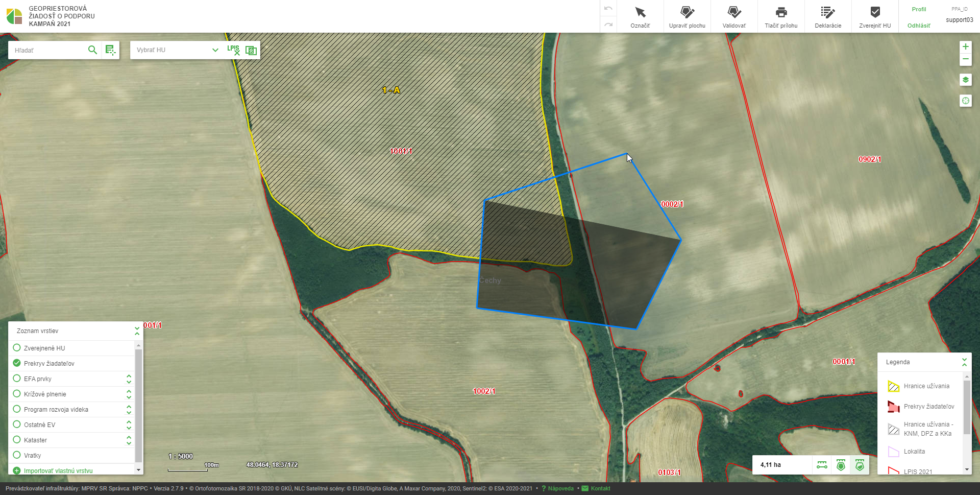Select the Označiť pointer tool
The height and width of the screenshot is (495, 980).
pos(640,17)
